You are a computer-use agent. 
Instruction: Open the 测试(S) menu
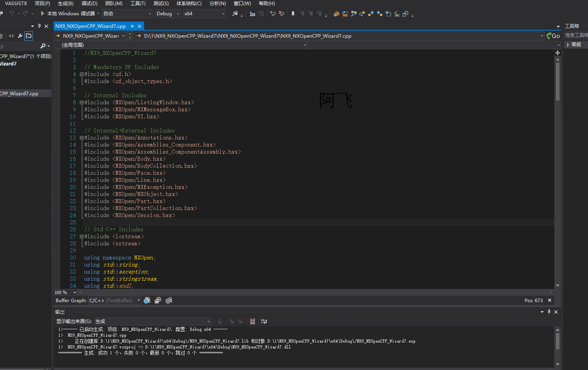(x=161, y=4)
